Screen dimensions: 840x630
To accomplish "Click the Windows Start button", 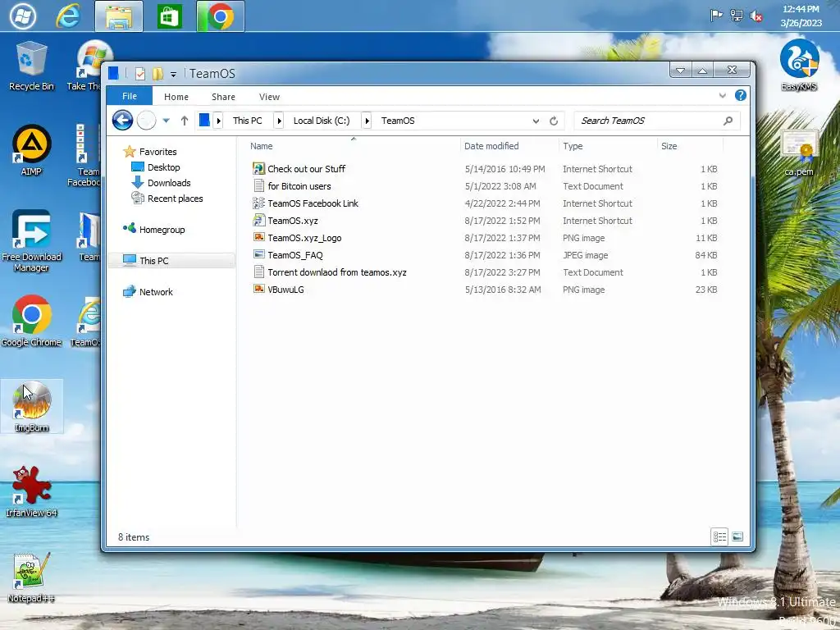I will pos(23,16).
